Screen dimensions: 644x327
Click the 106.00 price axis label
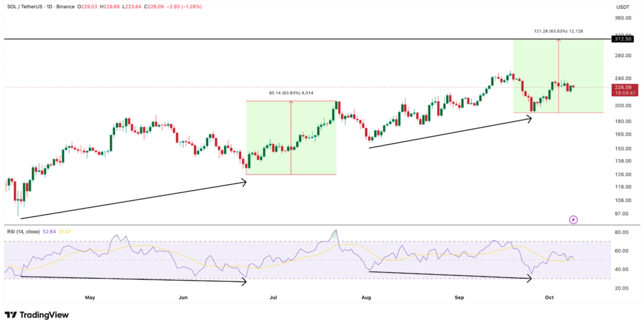coord(623,201)
